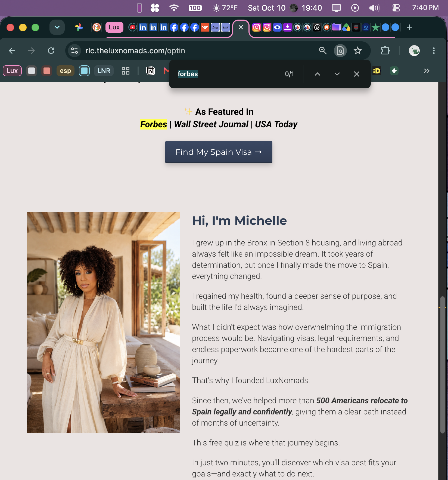
Task: Open the four-squares grid bookmark
Action: (126, 71)
